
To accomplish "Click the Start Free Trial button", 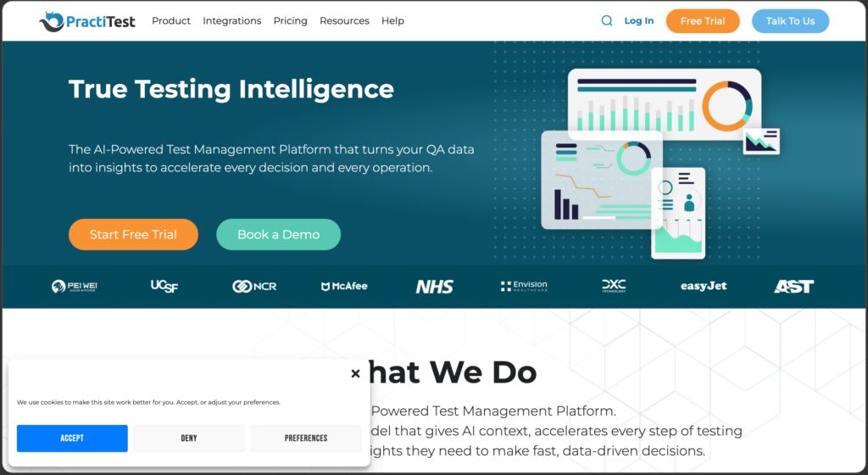I will 133,234.
